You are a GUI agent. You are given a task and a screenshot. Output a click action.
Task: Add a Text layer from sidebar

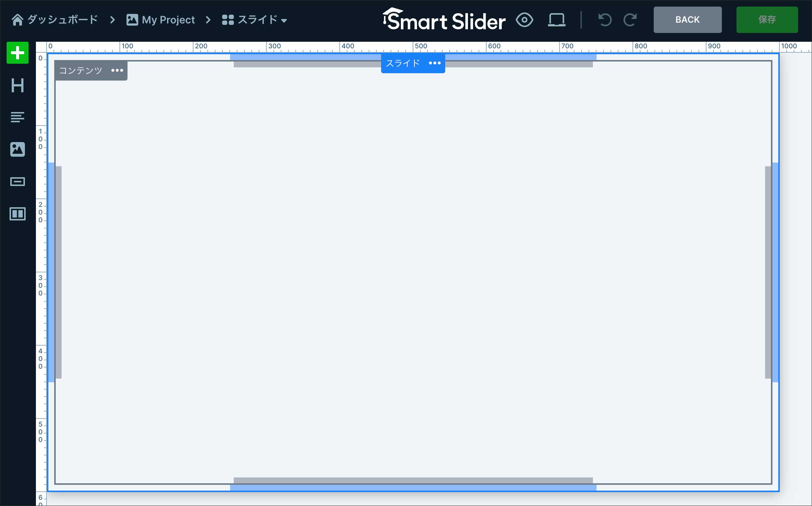pyautogui.click(x=17, y=117)
